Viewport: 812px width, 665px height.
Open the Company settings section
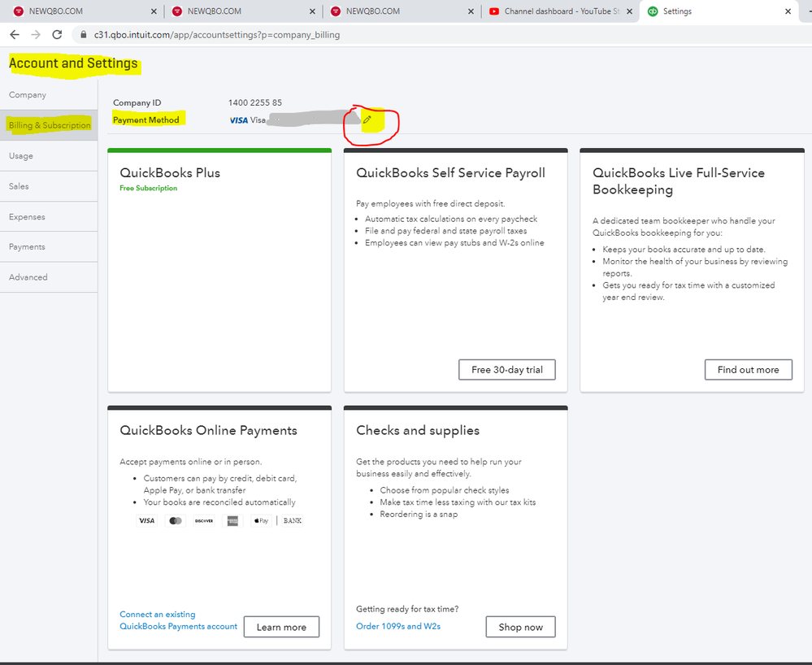click(49, 95)
